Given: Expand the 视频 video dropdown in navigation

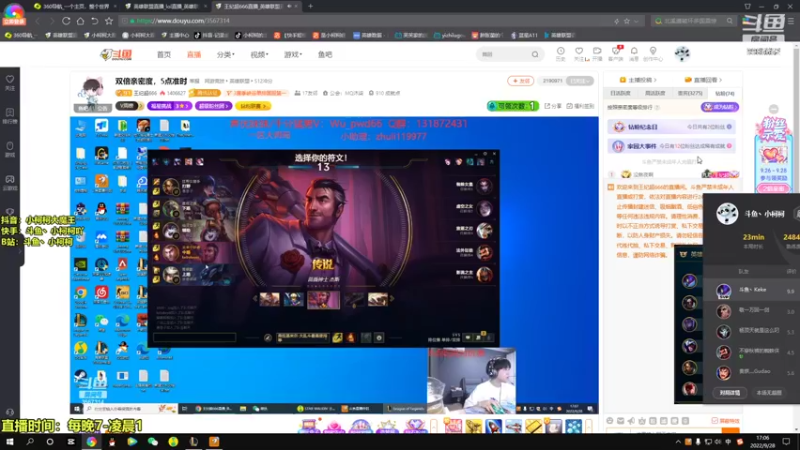Looking at the screenshot, I should pos(259,54).
